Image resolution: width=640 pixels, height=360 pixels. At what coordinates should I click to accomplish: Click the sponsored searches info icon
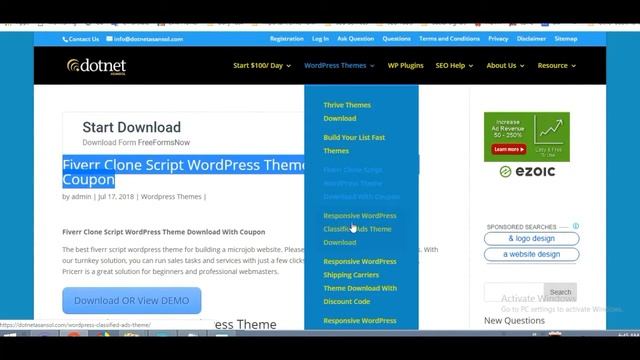click(x=576, y=226)
